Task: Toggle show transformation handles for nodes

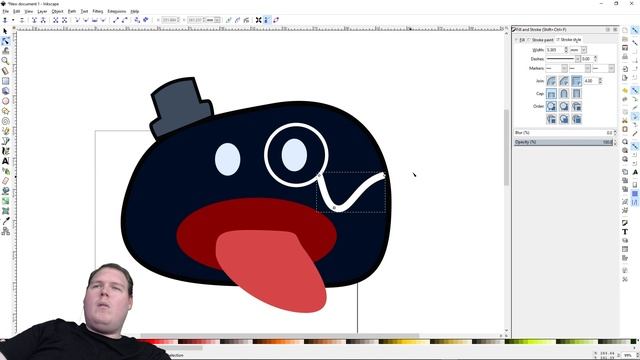Action: coord(258,20)
